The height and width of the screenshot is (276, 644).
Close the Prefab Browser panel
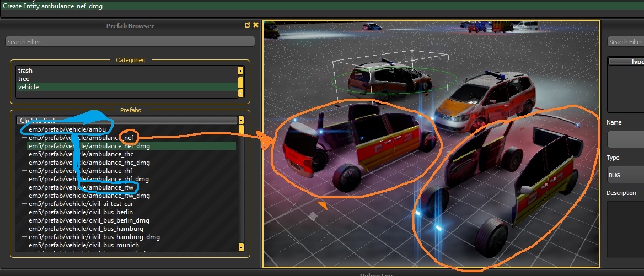[x=256, y=25]
